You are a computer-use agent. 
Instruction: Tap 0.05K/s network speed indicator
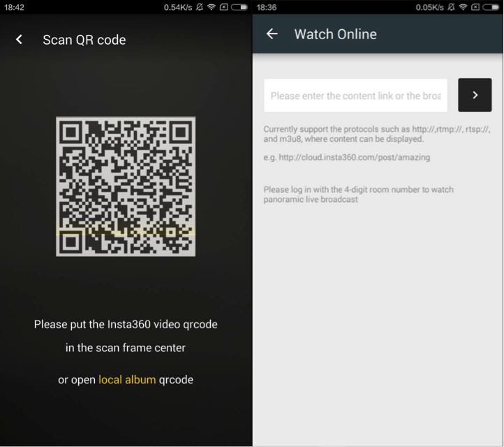click(x=429, y=7)
